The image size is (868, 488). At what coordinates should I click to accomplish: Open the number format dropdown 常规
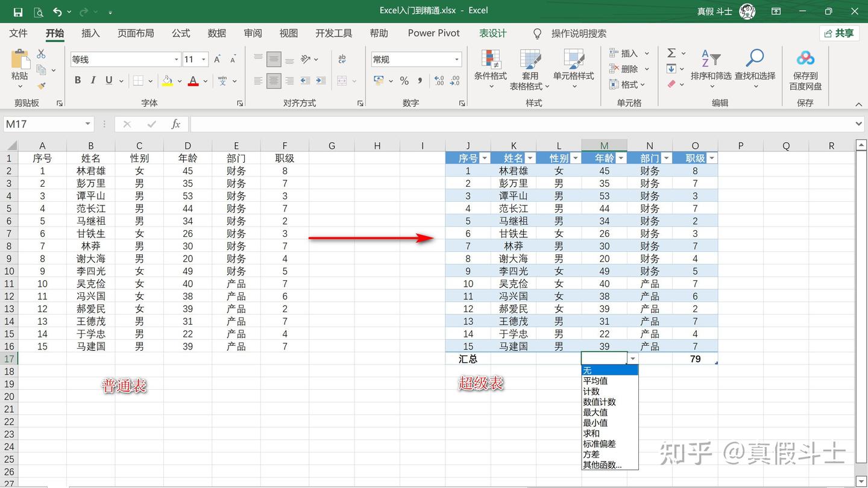[x=457, y=59]
